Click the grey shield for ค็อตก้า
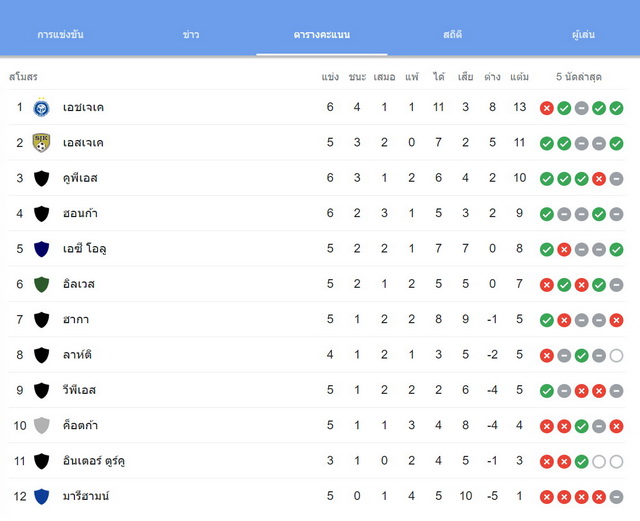The image size is (640, 521). tap(41, 426)
